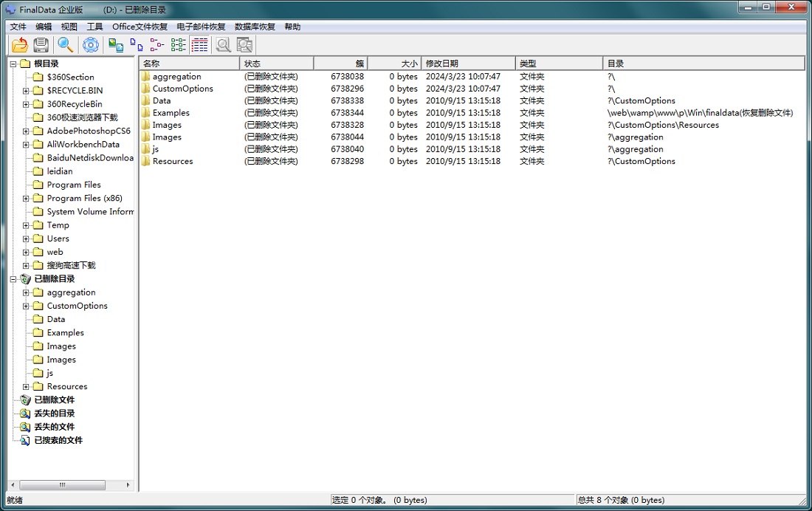Select 丢失的文件 in the left tree
This screenshot has width=812, height=511.
[54, 427]
